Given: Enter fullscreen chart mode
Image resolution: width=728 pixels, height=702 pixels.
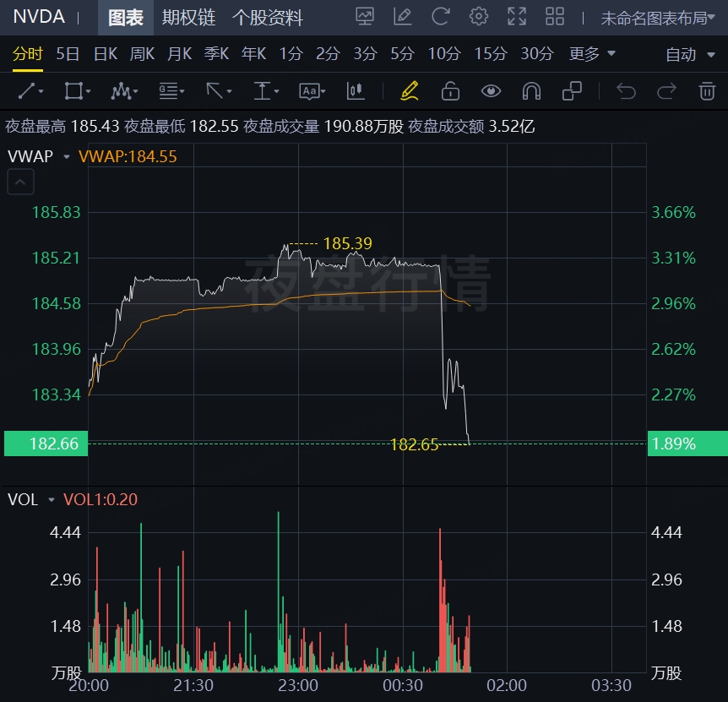Looking at the screenshot, I should tap(517, 17).
